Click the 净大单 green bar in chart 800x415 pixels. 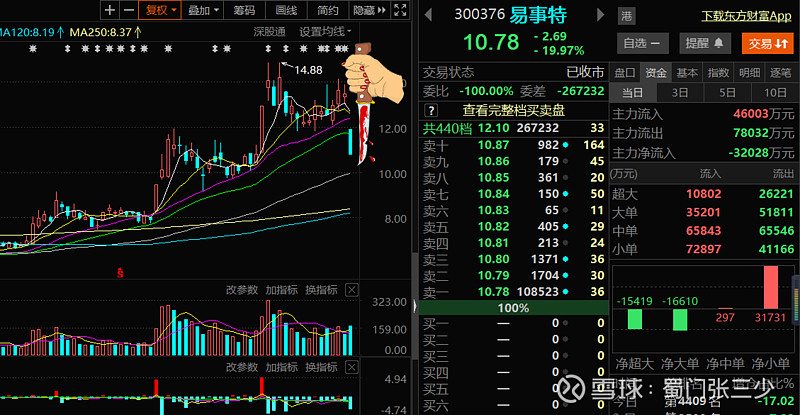[680, 320]
